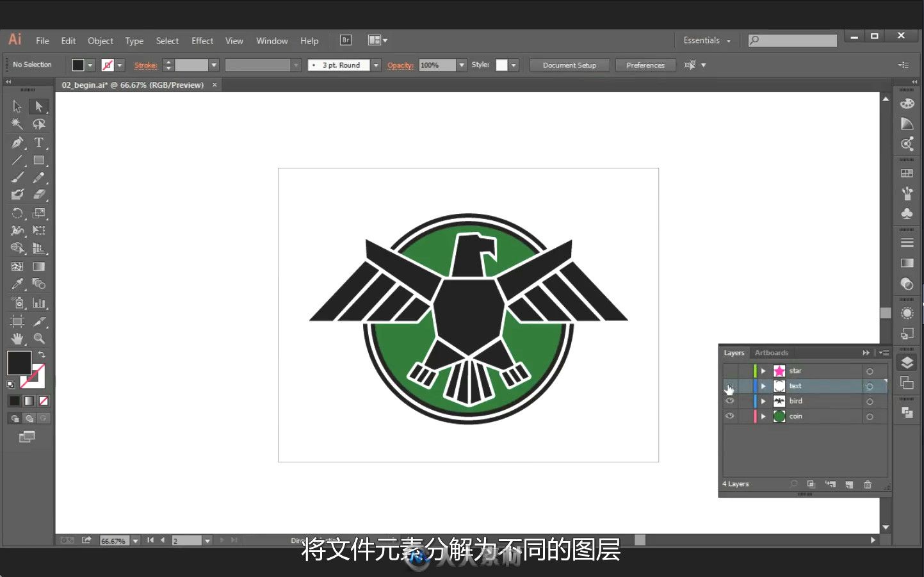Expand the bird layer
The image size is (924, 577).
(763, 401)
